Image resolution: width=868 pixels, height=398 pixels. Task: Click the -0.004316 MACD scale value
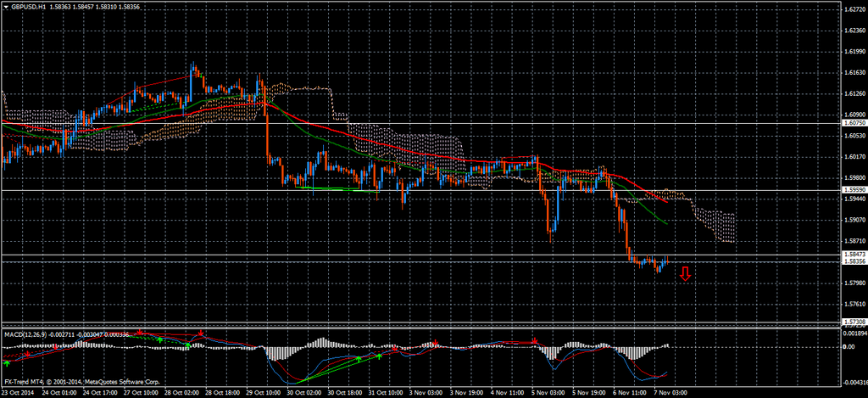point(854,383)
